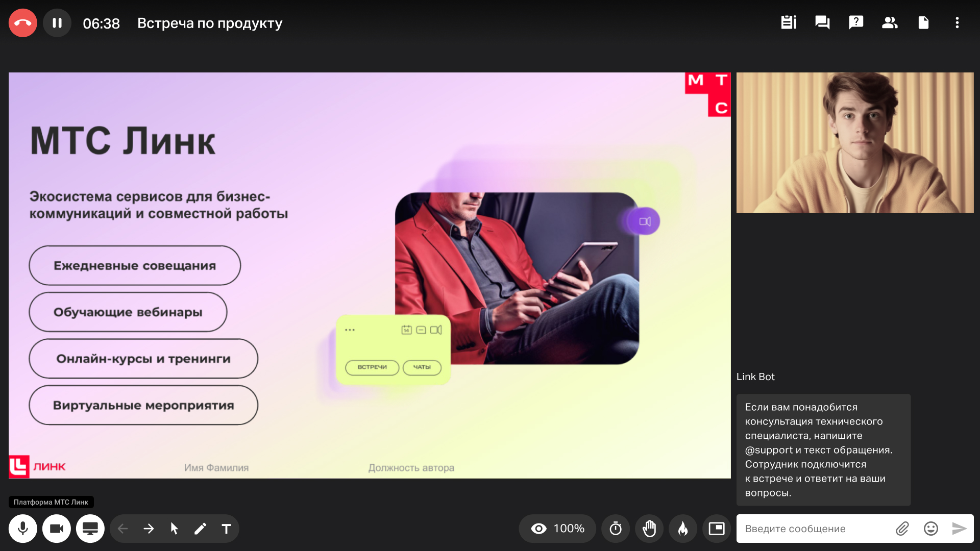
Task: Click the Link Bot sender name
Action: point(755,377)
